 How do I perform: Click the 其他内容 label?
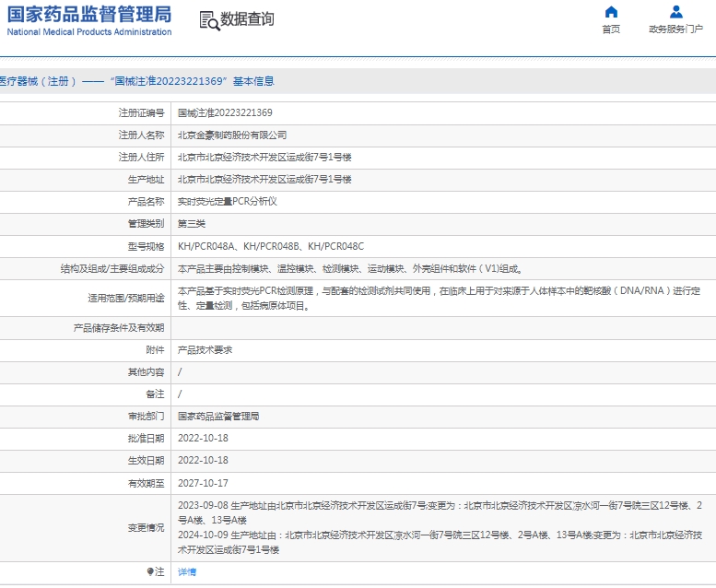click(146, 372)
